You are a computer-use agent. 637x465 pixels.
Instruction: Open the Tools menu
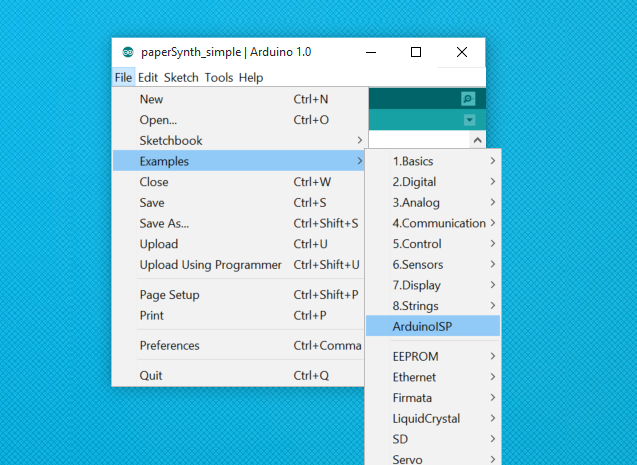click(219, 78)
